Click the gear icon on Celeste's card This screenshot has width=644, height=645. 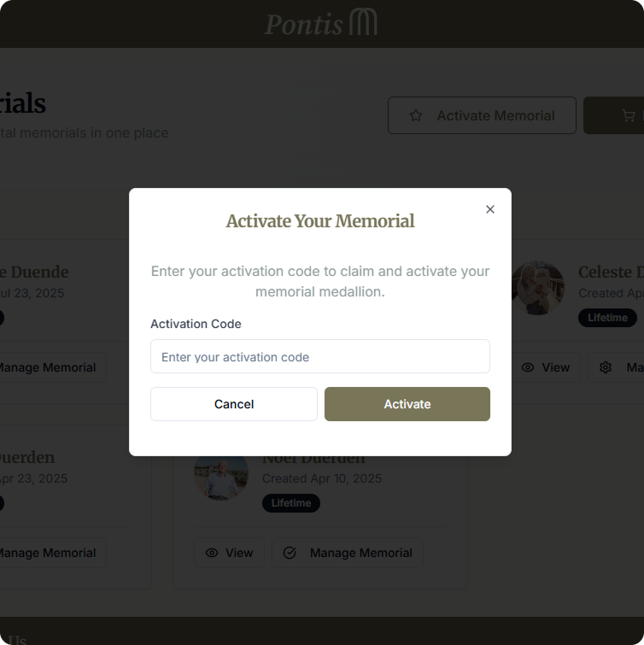[606, 367]
